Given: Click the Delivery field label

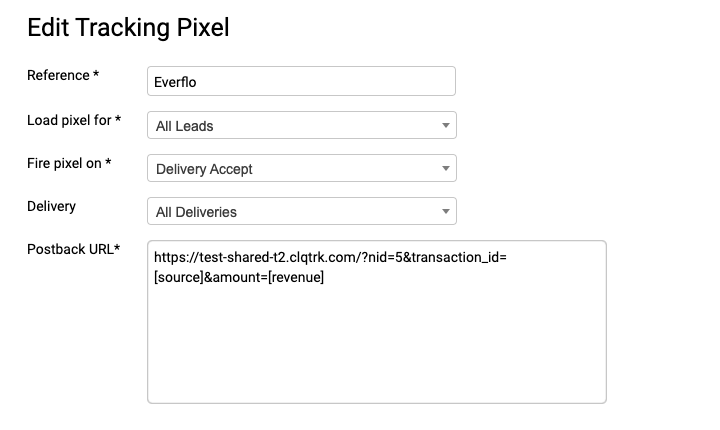Looking at the screenshot, I should coord(51,206).
